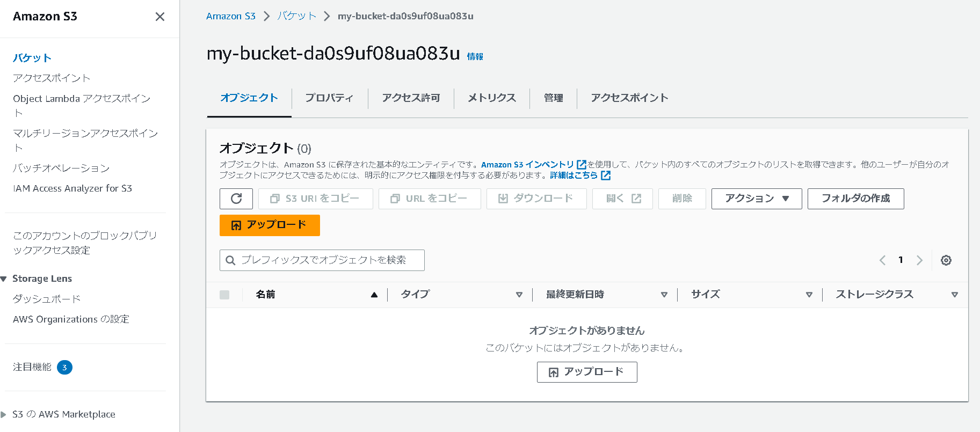Switch to the プロパティ tab
This screenshot has width=980, height=432.
click(x=329, y=98)
